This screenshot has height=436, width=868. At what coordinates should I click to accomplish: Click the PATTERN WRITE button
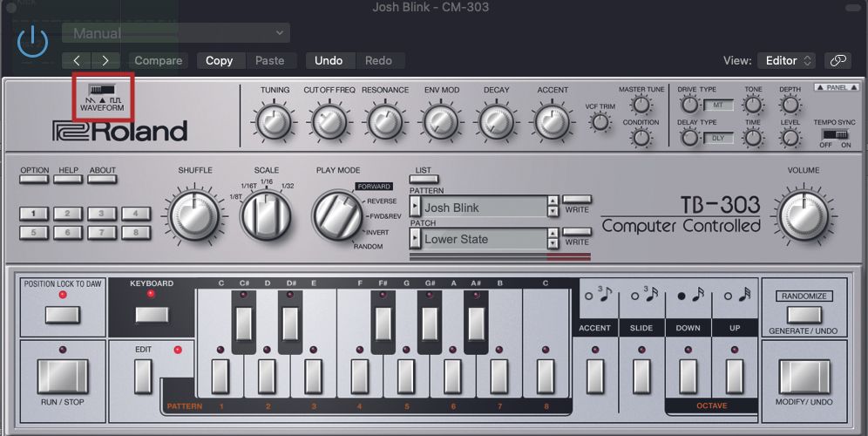pyautogui.click(x=577, y=200)
